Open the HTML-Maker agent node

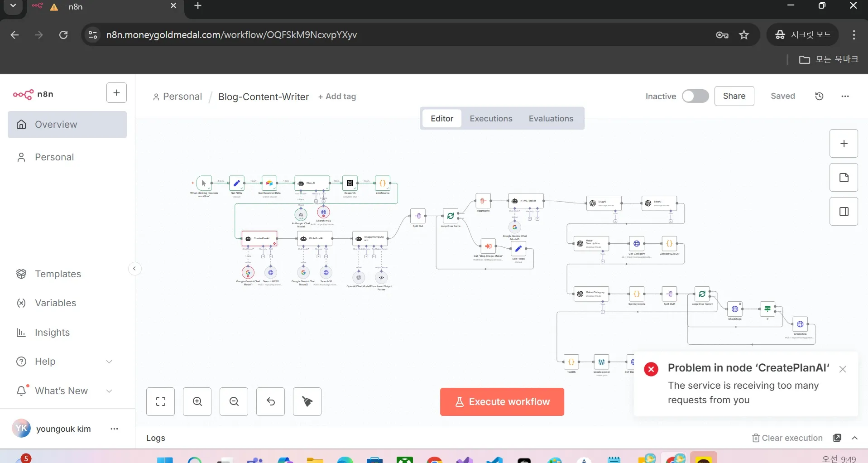coord(526,201)
